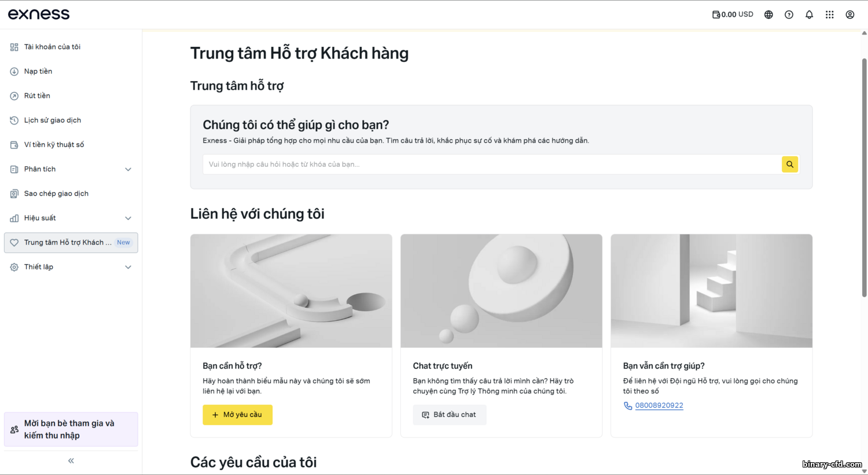Start chat with Bắt đầu chat
This screenshot has width=868, height=475.
449,415
